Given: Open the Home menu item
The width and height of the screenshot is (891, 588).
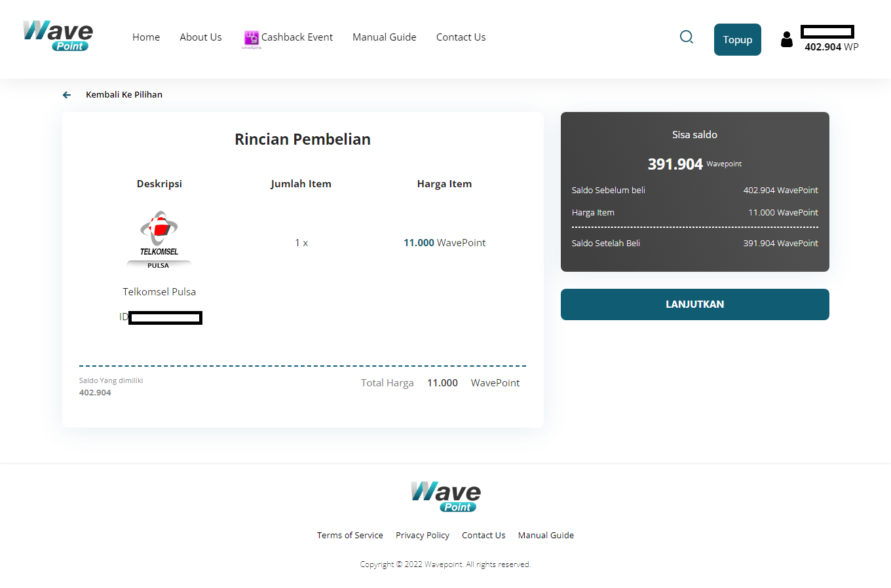Looking at the screenshot, I should coord(146,37).
